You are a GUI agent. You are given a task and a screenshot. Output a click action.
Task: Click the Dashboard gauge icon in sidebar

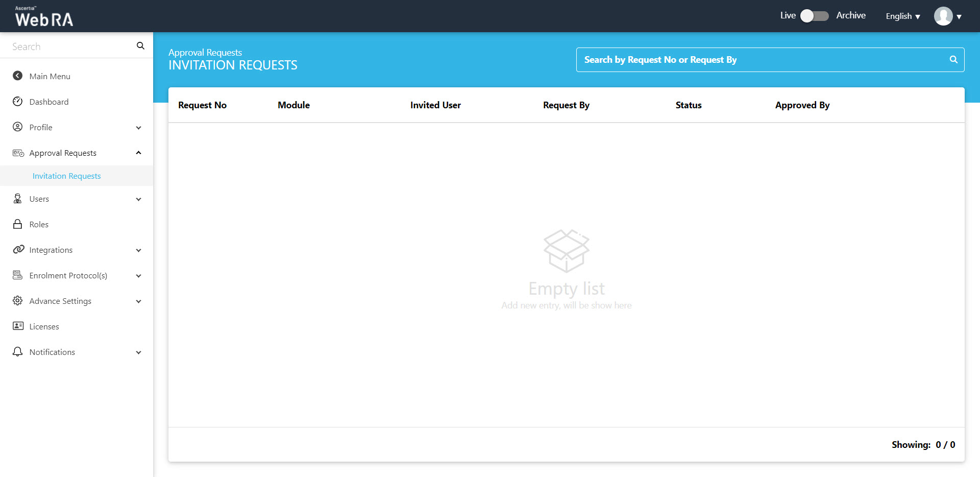coord(18,102)
